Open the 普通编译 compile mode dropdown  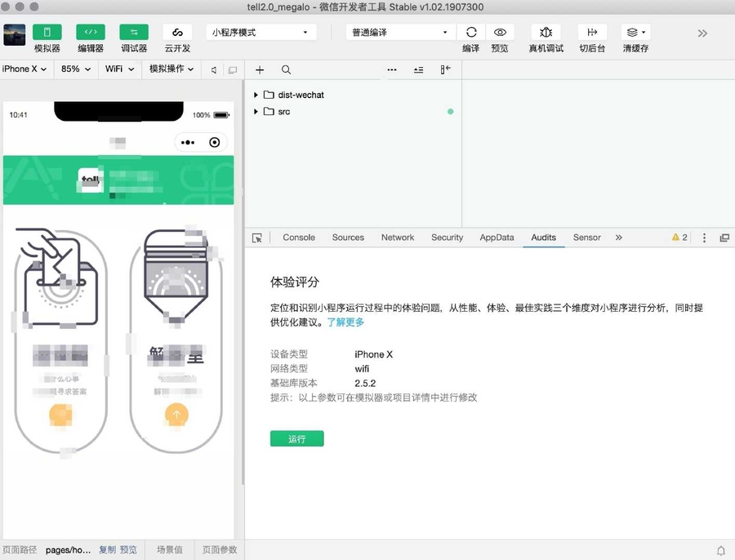(399, 31)
